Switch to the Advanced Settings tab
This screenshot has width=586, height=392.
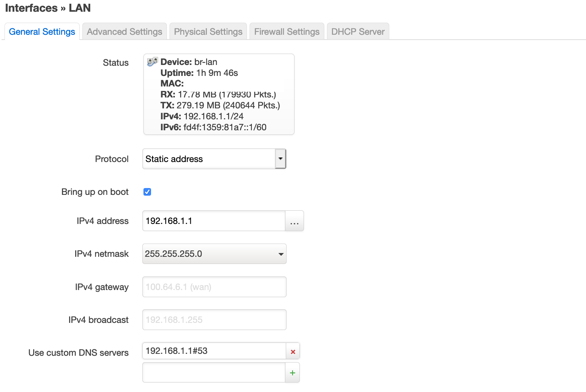(125, 32)
